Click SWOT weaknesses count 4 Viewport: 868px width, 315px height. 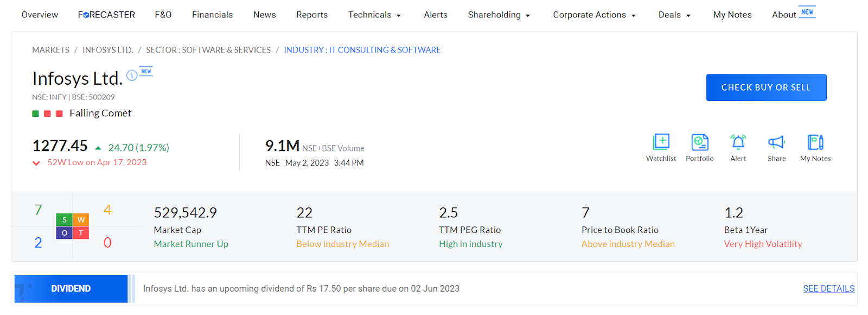pyautogui.click(x=107, y=210)
